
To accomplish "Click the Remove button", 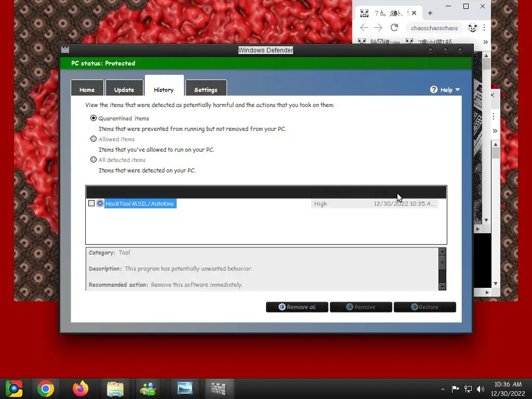I will click(361, 307).
